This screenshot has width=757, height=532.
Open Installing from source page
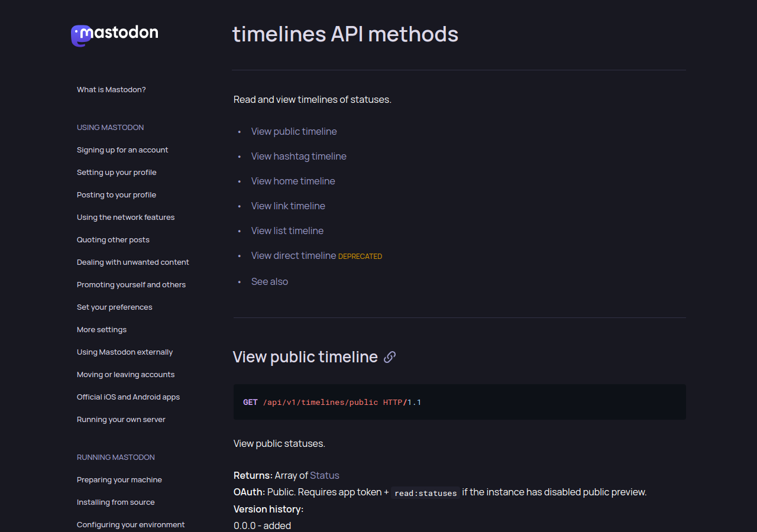click(116, 502)
